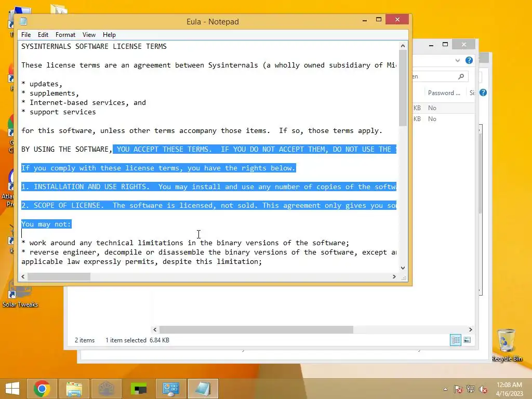This screenshot has width=532, height=399.
Task: Select the Solar Tweaks desktop shortcut
Action: [x=20, y=294]
